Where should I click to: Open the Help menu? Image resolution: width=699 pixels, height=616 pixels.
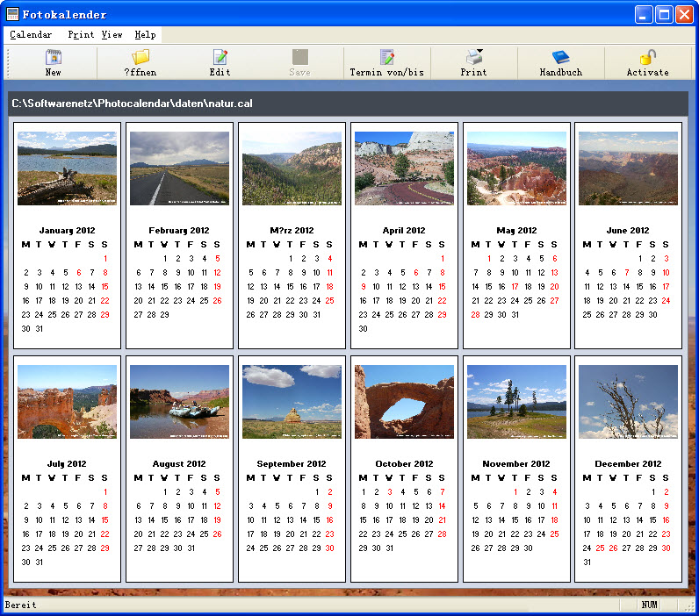coord(145,35)
